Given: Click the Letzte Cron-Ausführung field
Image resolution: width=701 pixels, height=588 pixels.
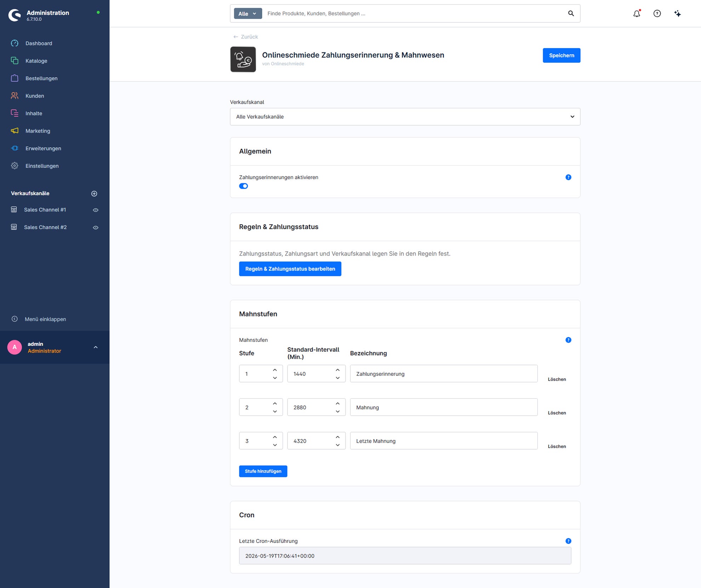Looking at the screenshot, I should click(405, 556).
